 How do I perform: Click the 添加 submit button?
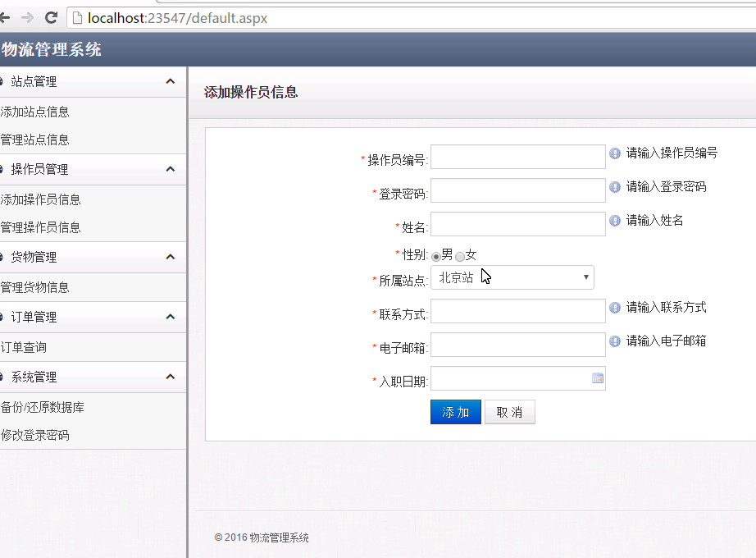click(456, 412)
